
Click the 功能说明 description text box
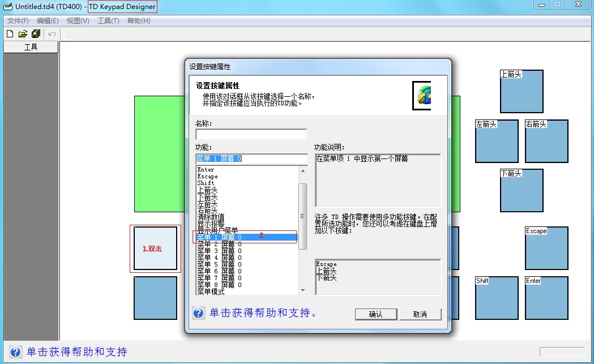[x=378, y=180]
